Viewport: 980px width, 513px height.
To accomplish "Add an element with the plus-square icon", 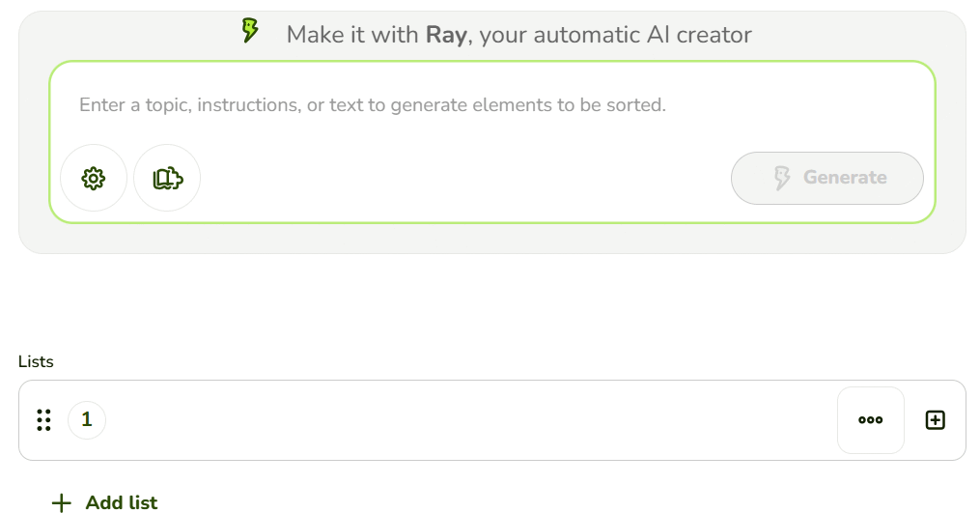I will 935,420.
